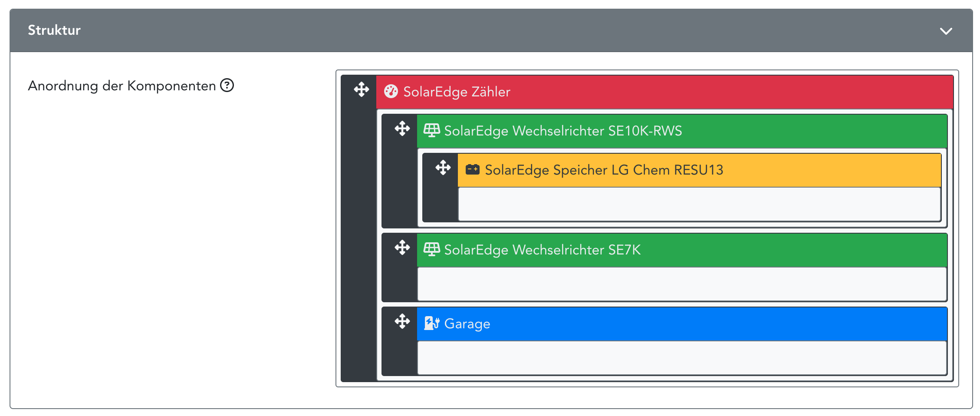Choose SolarEdge Speicher LG Chem RESU13
The image size is (980, 416).
point(604,170)
